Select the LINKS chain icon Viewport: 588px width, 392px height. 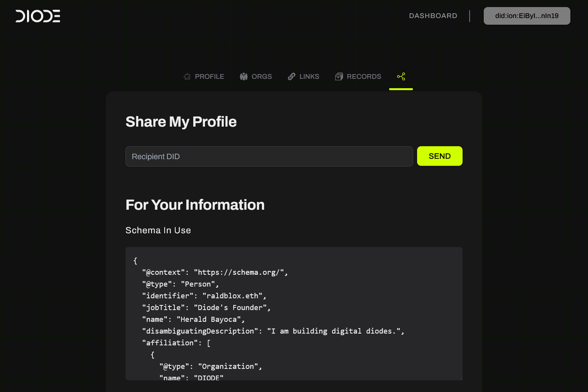(x=292, y=76)
